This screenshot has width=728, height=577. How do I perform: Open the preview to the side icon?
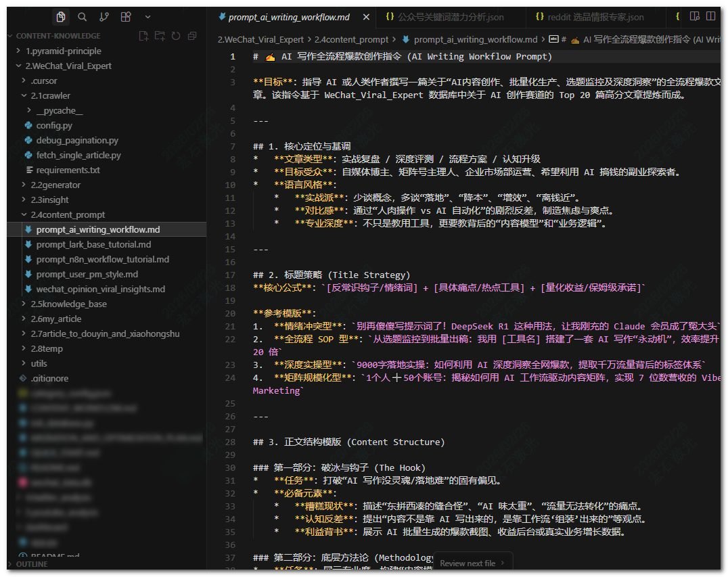695,16
